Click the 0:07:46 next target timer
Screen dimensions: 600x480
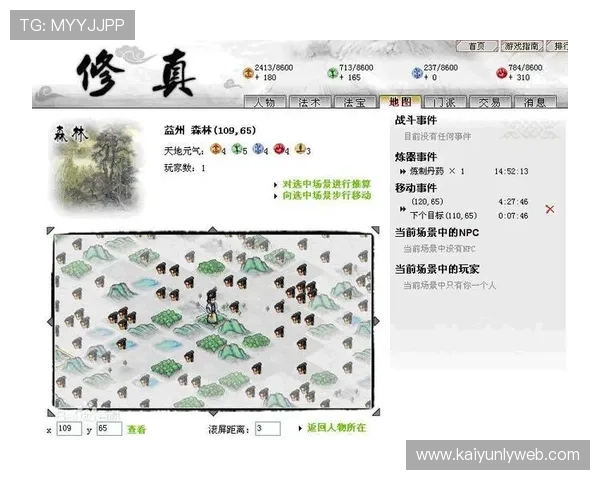point(513,216)
